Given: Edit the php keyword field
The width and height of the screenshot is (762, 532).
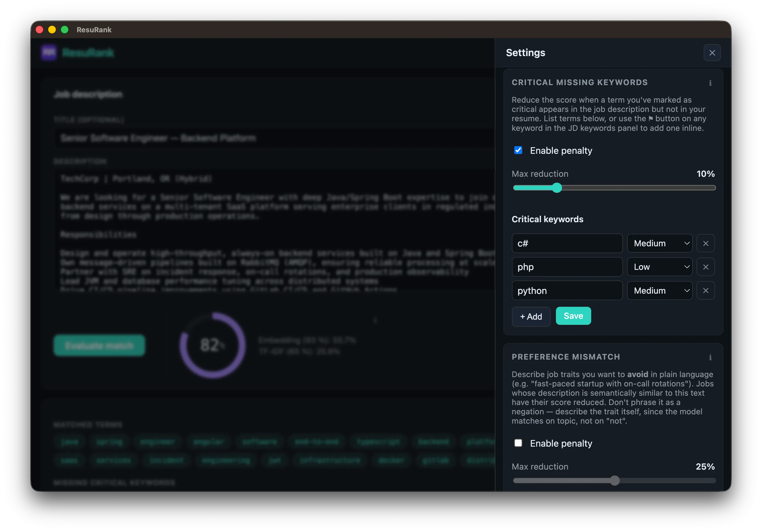Looking at the screenshot, I should (567, 267).
